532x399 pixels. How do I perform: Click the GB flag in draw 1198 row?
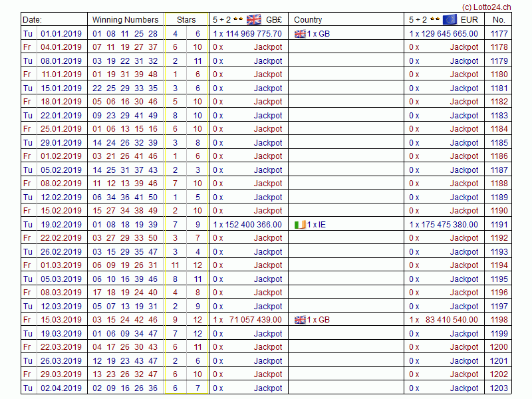point(299,320)
